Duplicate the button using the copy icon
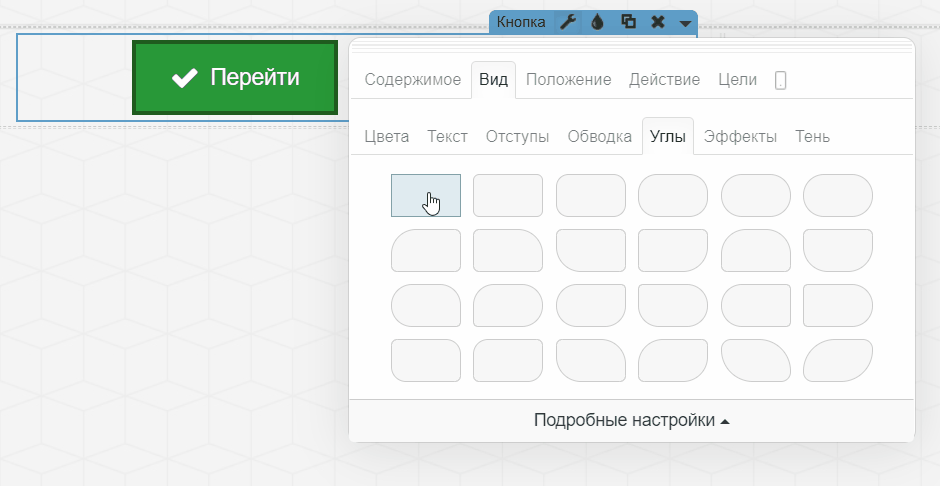The width and height of the screenshot is (940, 486). point(628,22)
